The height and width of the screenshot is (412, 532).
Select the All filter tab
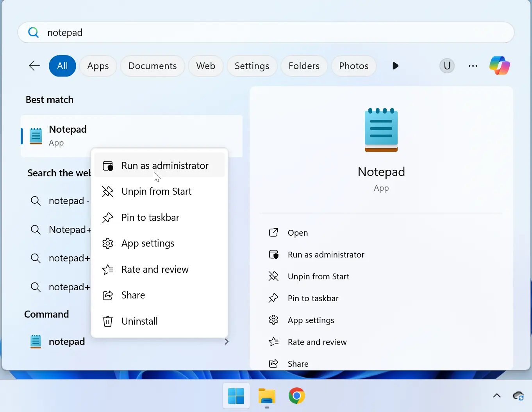tap(62, 66)
